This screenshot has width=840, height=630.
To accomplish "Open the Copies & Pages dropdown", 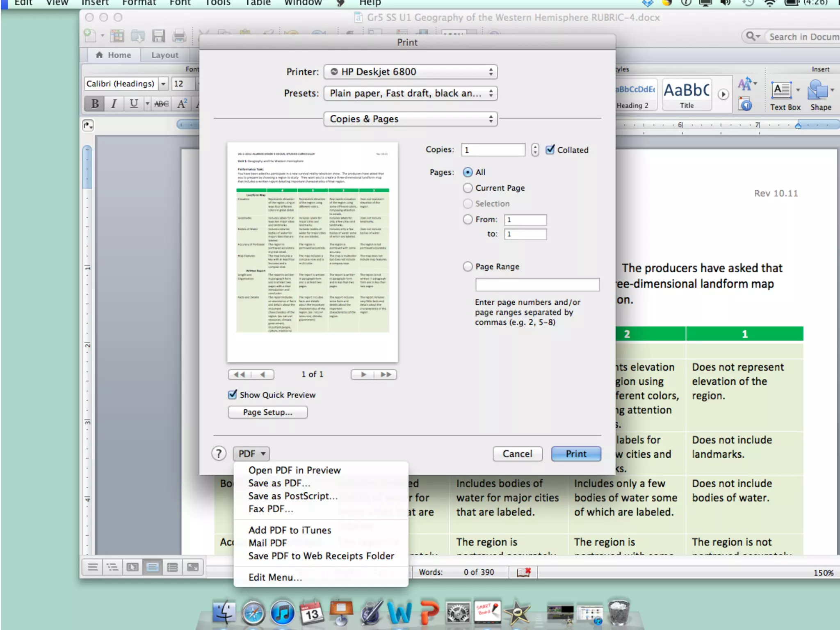I will [410, 119].
